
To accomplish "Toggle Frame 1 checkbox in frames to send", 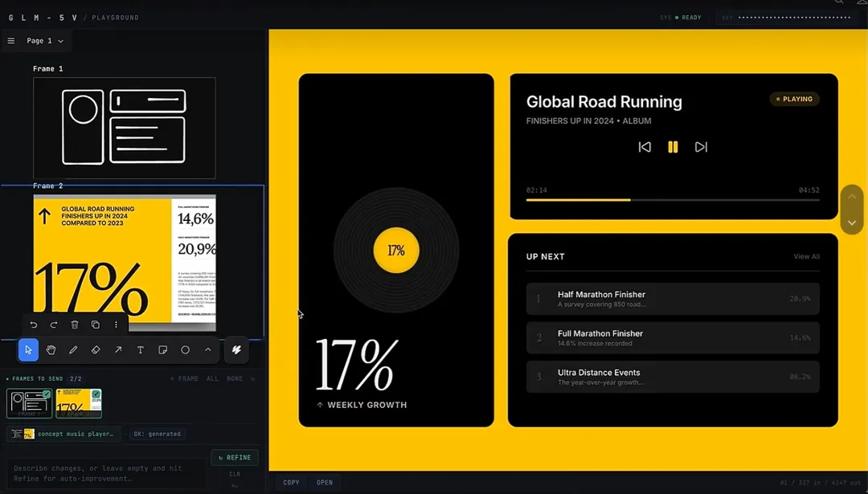I will point(47,394).
